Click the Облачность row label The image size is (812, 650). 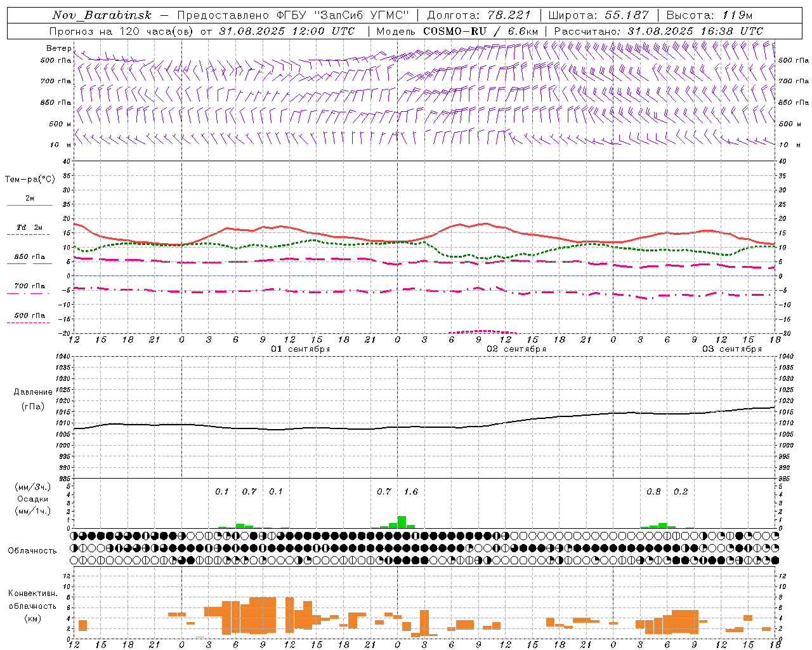pos(32,551)
